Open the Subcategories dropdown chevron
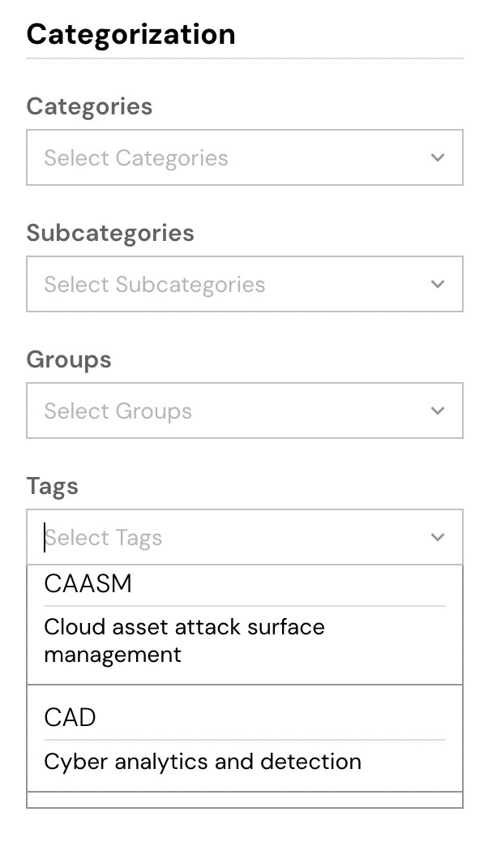This screenshot has width=488, height=868. (x=438, y=284)
